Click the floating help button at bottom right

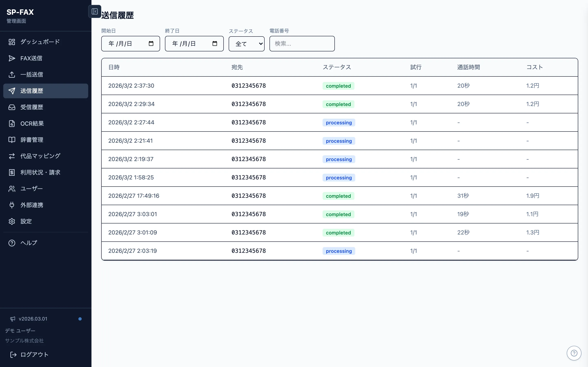tap(574, 353)
